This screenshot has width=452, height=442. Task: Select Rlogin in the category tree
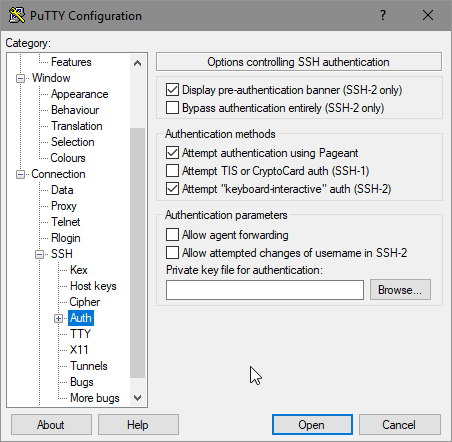pos(66,238)
